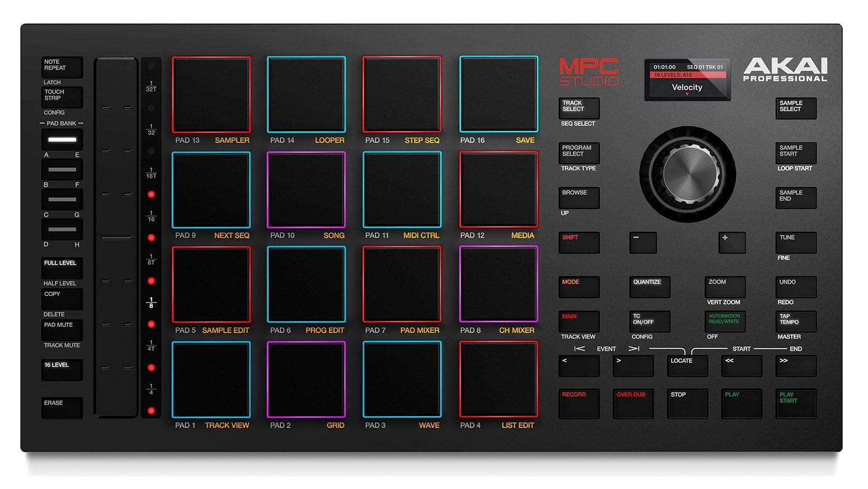Click the minus button under the dial
The image size is (868, 489).
[643, 243]
